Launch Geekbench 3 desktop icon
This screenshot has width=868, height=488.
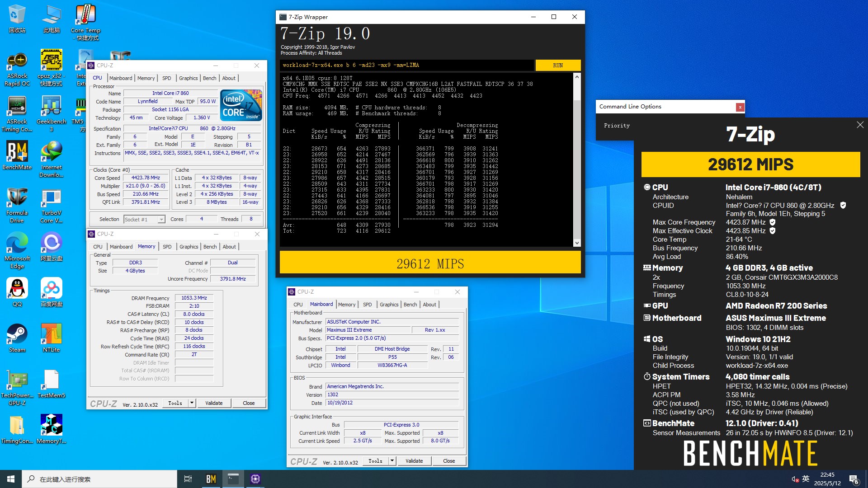point(51,114)
